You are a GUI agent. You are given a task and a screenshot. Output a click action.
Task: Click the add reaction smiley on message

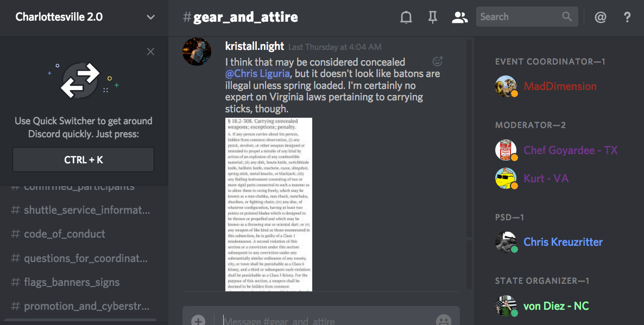[x=438, y=61]
